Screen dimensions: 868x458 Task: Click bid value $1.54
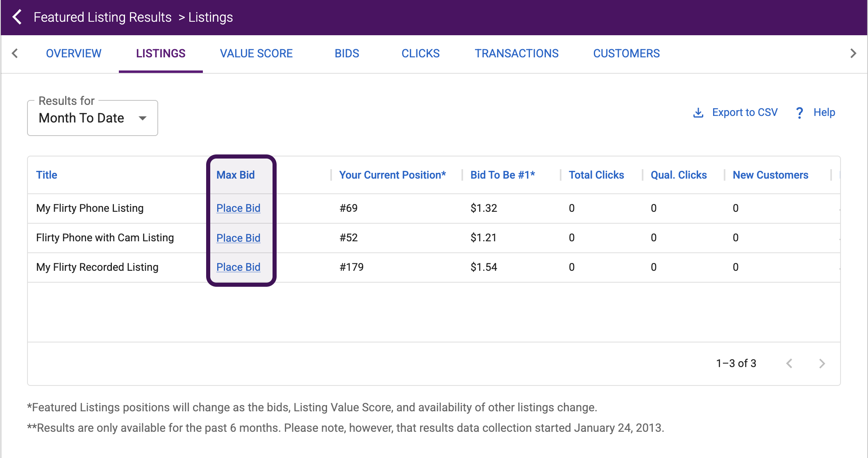pyautogui.click(x=484, y=267)
